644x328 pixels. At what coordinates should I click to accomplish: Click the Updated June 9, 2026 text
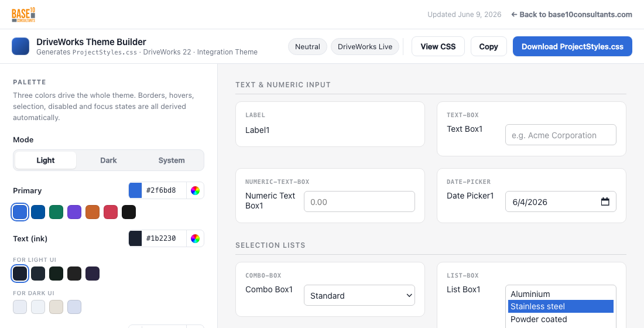tap(464, 15)
